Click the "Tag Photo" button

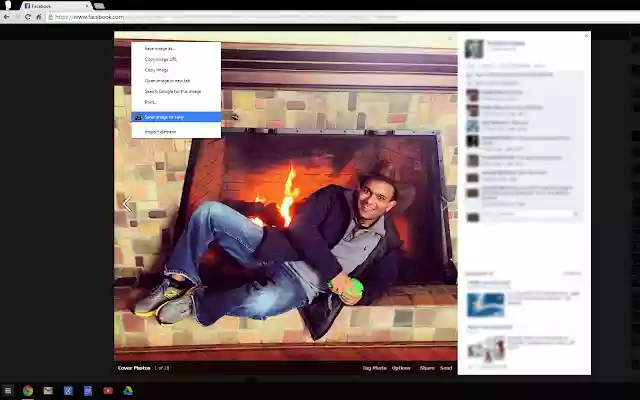374,368
